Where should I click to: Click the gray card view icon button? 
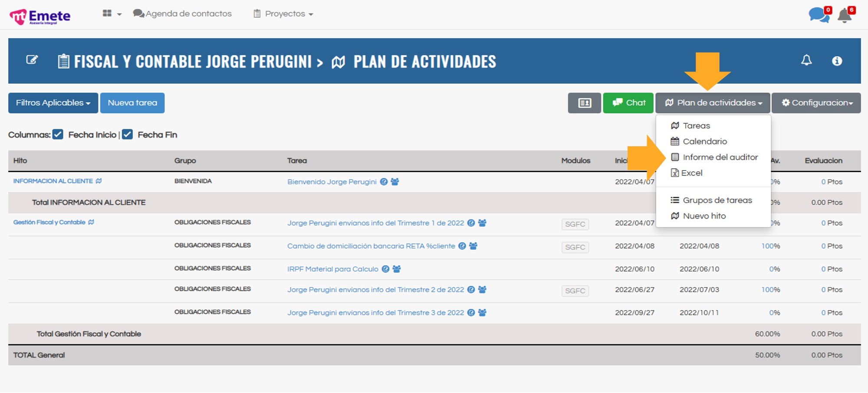tap(584, 103)
